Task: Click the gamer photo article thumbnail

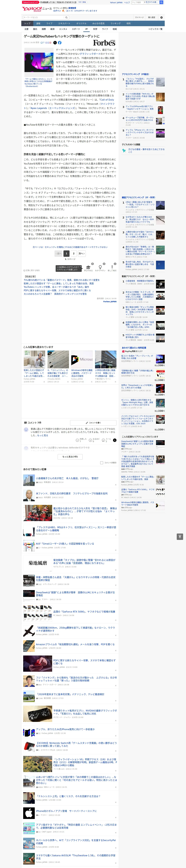Action: 39,62
